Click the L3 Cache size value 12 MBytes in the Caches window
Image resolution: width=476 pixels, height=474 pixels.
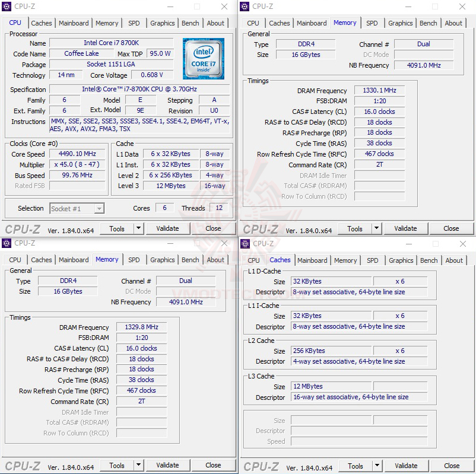(x=331, y=386)
